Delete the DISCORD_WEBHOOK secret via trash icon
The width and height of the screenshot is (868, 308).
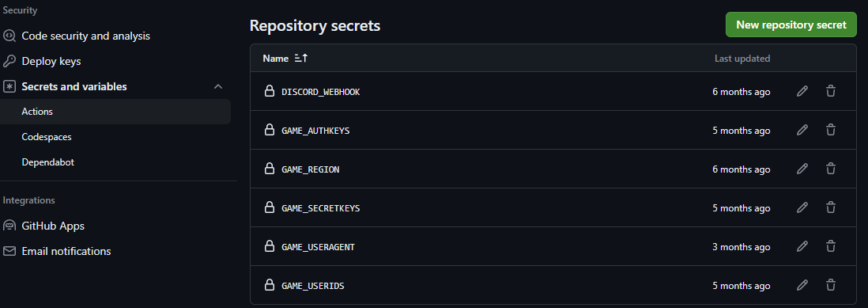tap(830, 91)
